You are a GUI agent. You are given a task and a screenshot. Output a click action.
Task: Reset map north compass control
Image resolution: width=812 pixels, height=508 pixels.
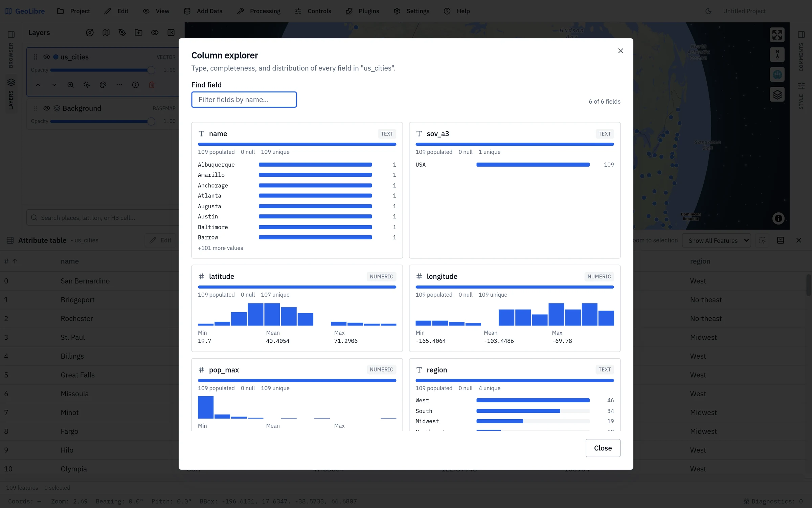[777, 55]
